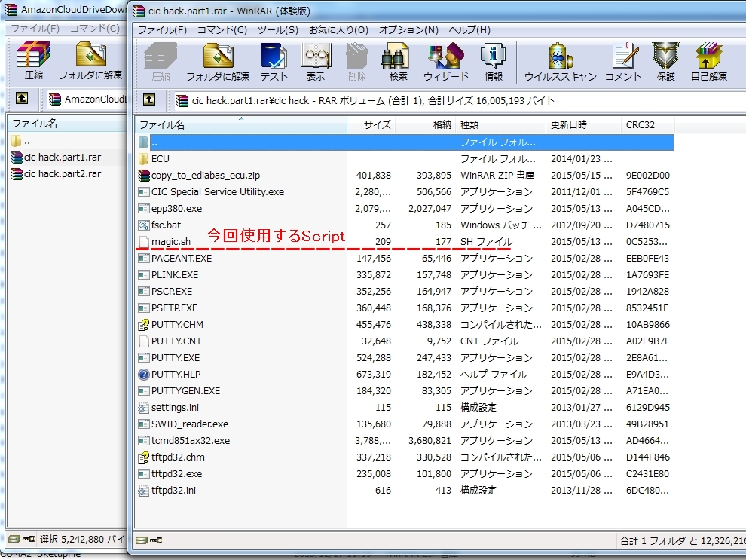Go up one level in AmazonCloudDrive window
Screen dimensions: 746x560
point(22,99)
